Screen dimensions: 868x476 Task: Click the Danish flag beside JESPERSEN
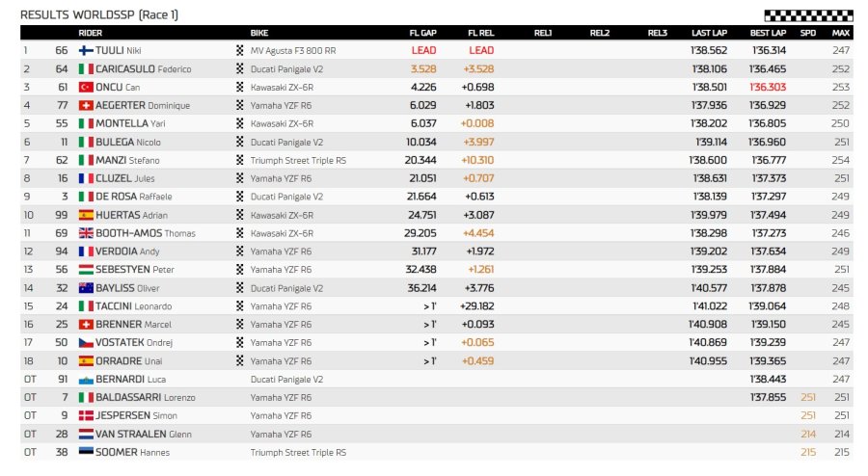(86, 415)
